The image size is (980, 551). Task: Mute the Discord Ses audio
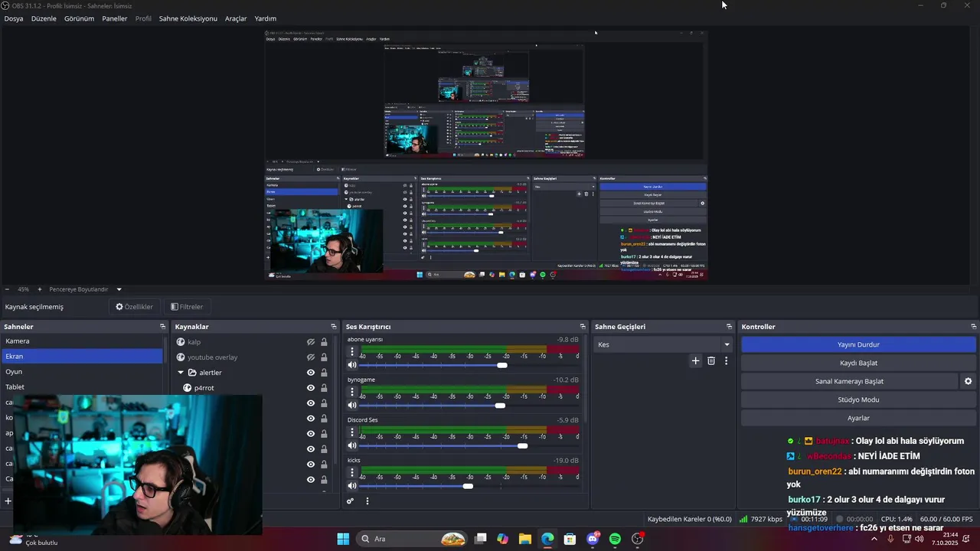[x=352, y=445]
